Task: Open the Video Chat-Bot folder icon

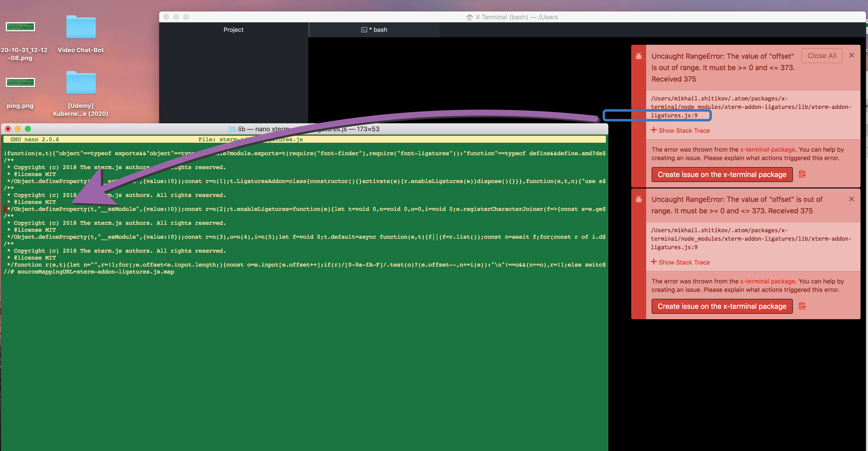Action: click(x=81, y=28)
